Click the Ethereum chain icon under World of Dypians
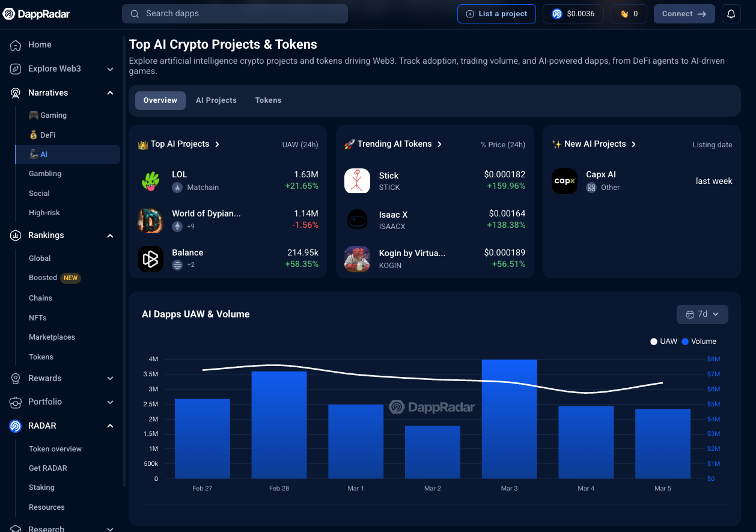Viewport: 756px width, 532px height. 177,227
